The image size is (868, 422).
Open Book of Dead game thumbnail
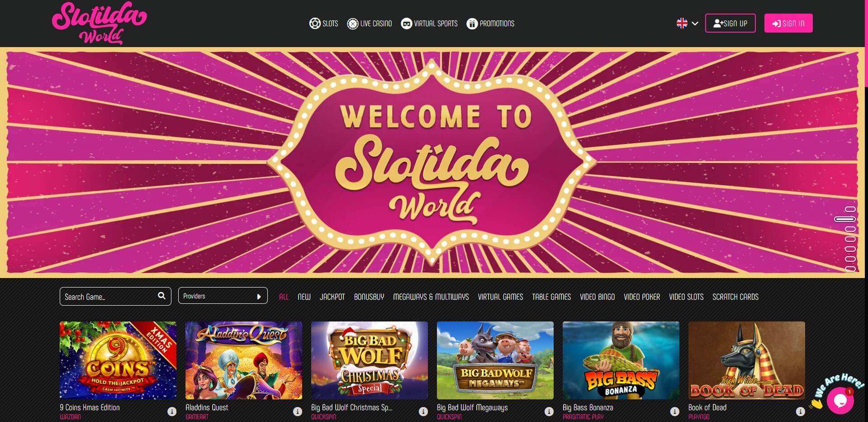click(x=746, y=360)
